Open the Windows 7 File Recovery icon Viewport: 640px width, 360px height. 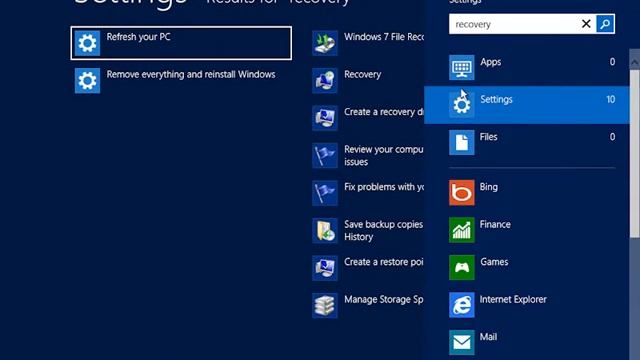click(325, 43)
